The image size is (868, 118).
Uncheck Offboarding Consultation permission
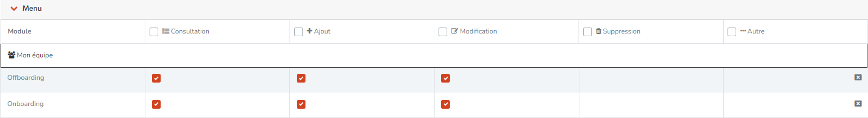tap(156, 78)
